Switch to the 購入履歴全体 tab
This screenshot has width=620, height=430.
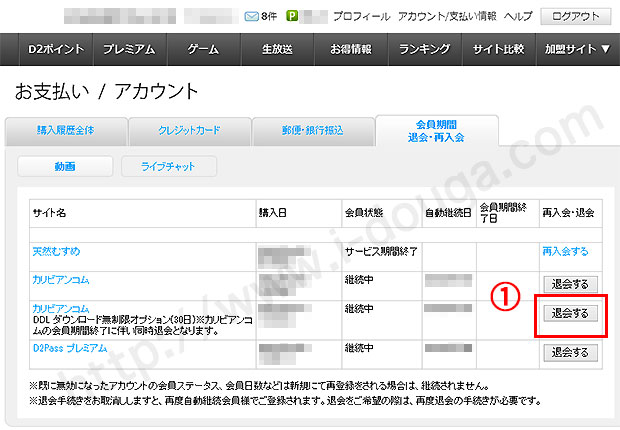[x=67, y=131]
